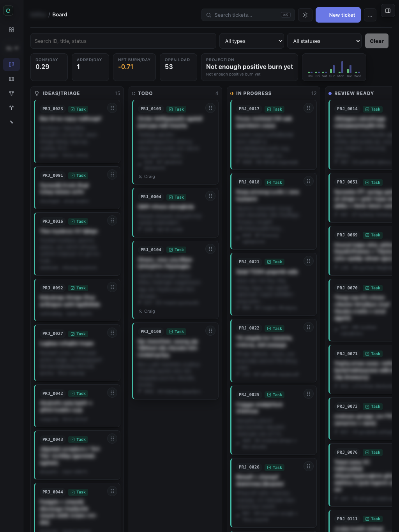Click the circle icon on Todo header

click(134, 93)
